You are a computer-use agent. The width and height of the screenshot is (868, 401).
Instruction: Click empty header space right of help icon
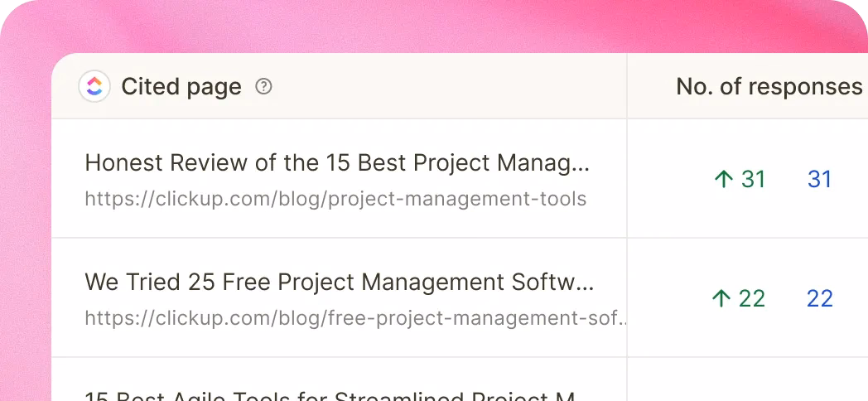coord(447,86)
